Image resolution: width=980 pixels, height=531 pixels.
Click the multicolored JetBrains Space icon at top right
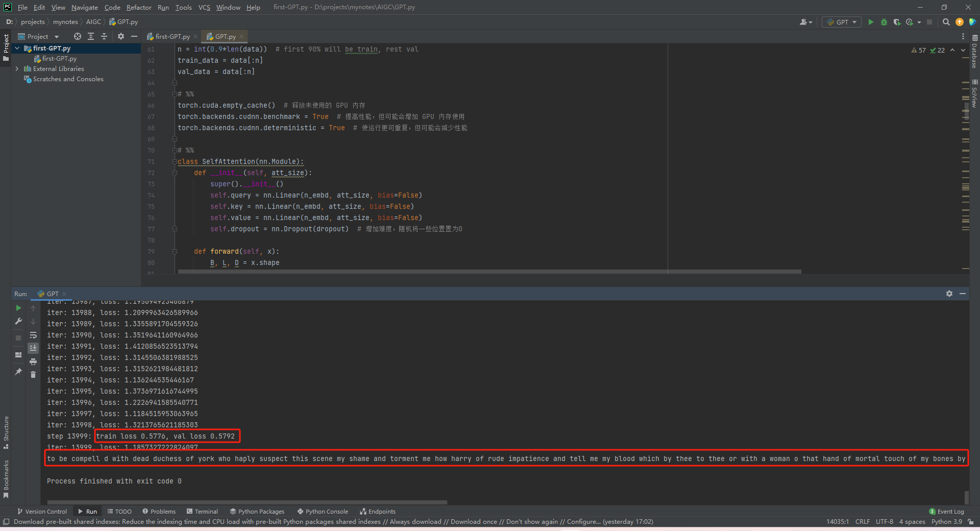point(972,22)
